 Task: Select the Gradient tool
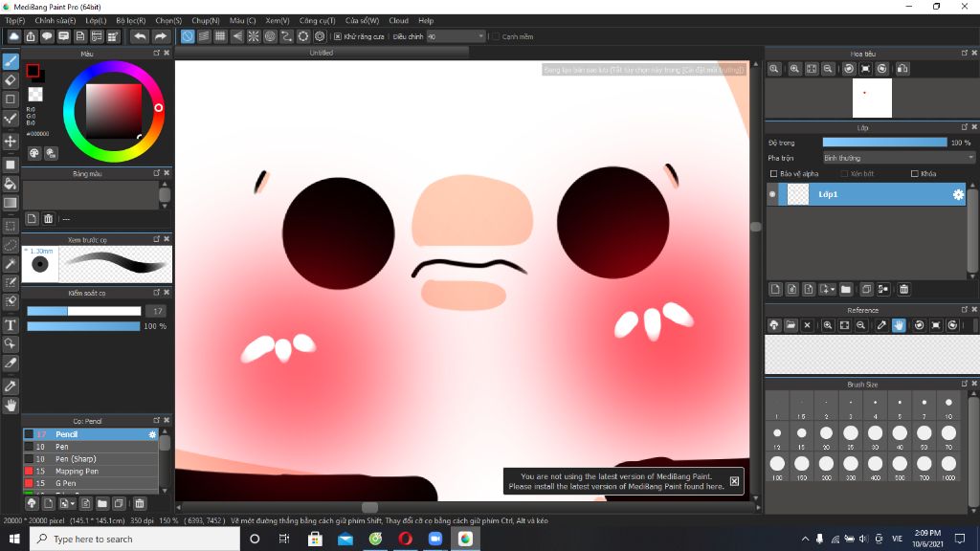[11, 203]
